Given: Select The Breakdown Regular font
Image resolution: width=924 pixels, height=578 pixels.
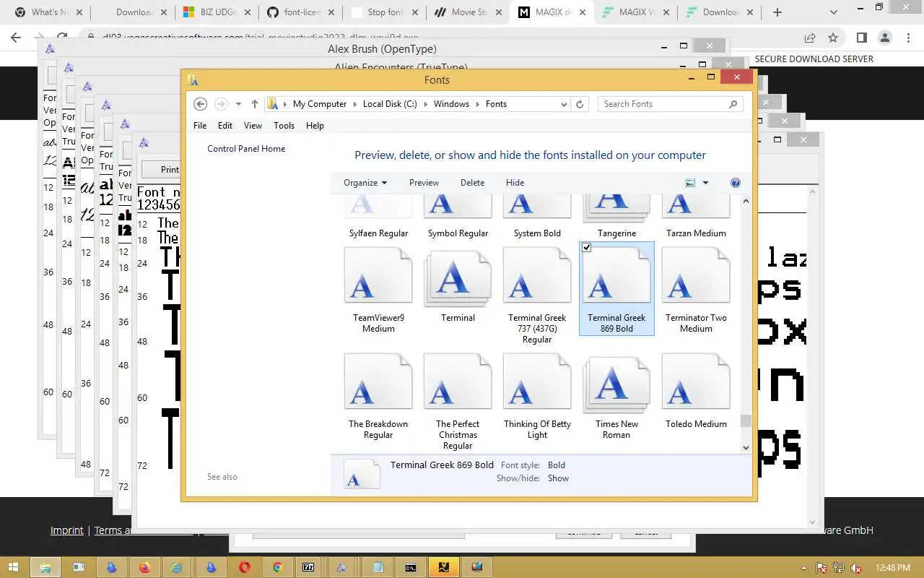Looking at the screenshot, I should pyautogui.click(x=378, y=396).
